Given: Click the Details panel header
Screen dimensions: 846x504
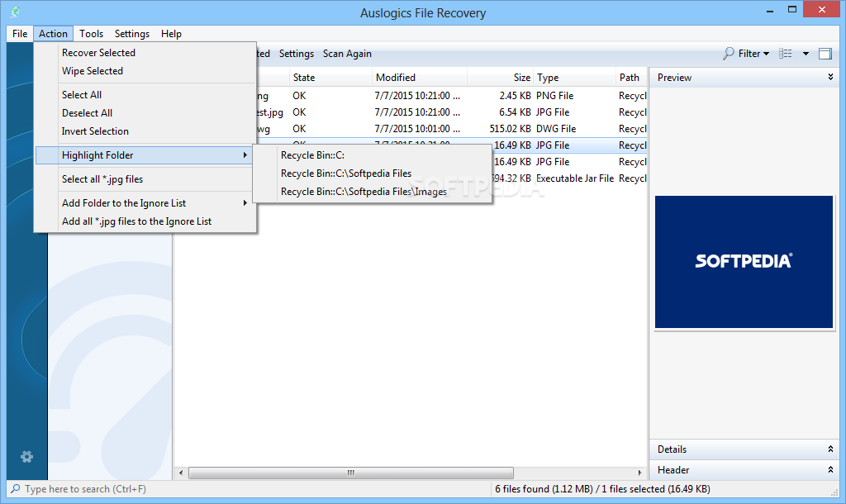Looking at the screenshot, I should (744, 449).
